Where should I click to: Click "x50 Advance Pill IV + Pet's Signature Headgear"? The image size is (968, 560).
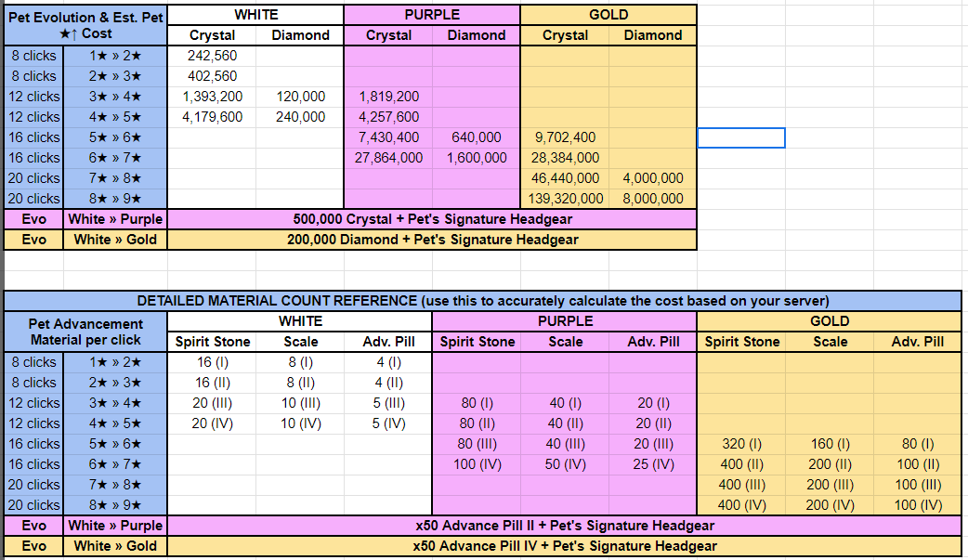click(564, 546)
